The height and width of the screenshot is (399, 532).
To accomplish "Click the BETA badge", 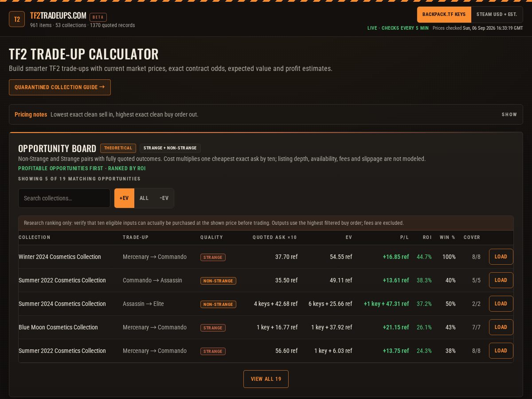I will click(x=98, y=17).
